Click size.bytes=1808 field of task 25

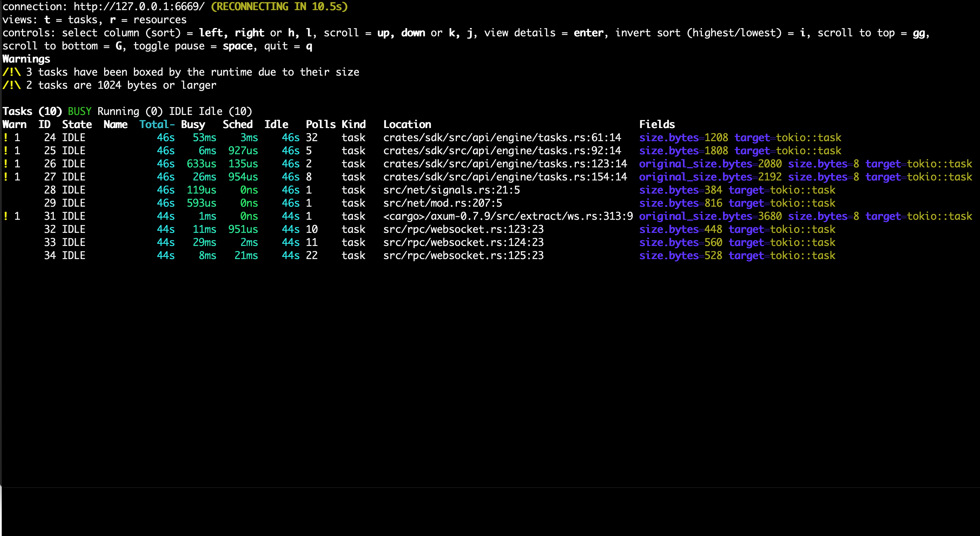[683, 151]
